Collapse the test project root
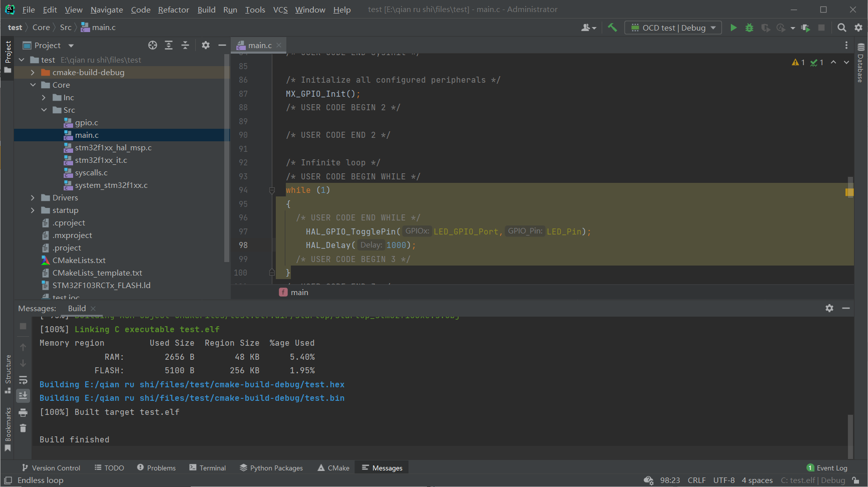Viewport: 868px width, 487px height. [x=22, y=60]
